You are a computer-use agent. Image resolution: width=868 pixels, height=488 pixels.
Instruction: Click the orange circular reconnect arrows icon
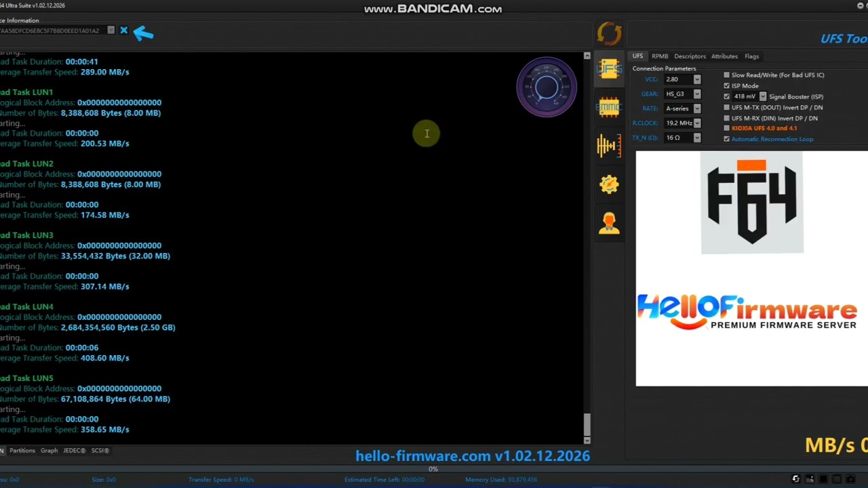tap(609, 33)
